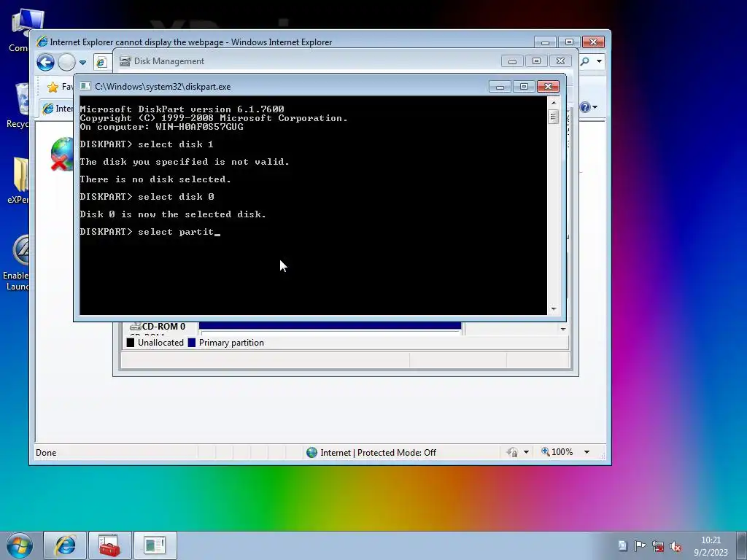Open the Windows Start menu orb
The image size is (747, 560).
click(x=20, y=545)
